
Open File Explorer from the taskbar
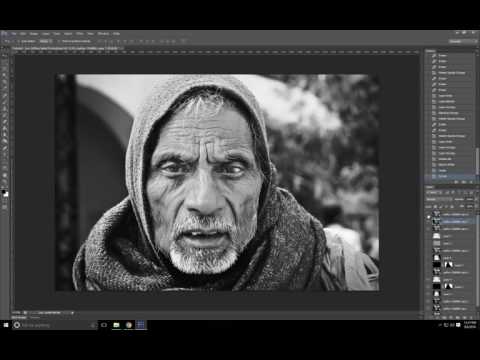(116, 325)
